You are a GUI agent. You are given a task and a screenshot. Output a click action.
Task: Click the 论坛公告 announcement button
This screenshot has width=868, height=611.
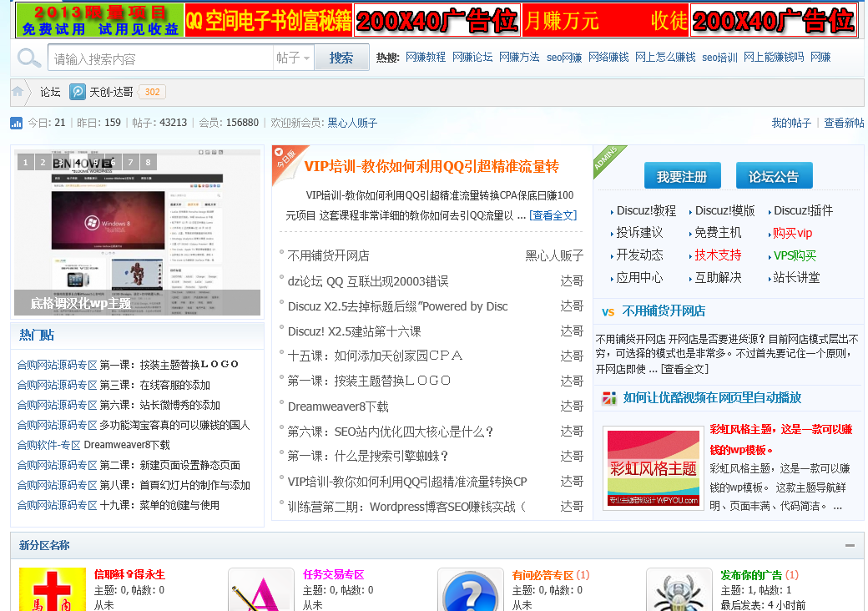(774, 175)
